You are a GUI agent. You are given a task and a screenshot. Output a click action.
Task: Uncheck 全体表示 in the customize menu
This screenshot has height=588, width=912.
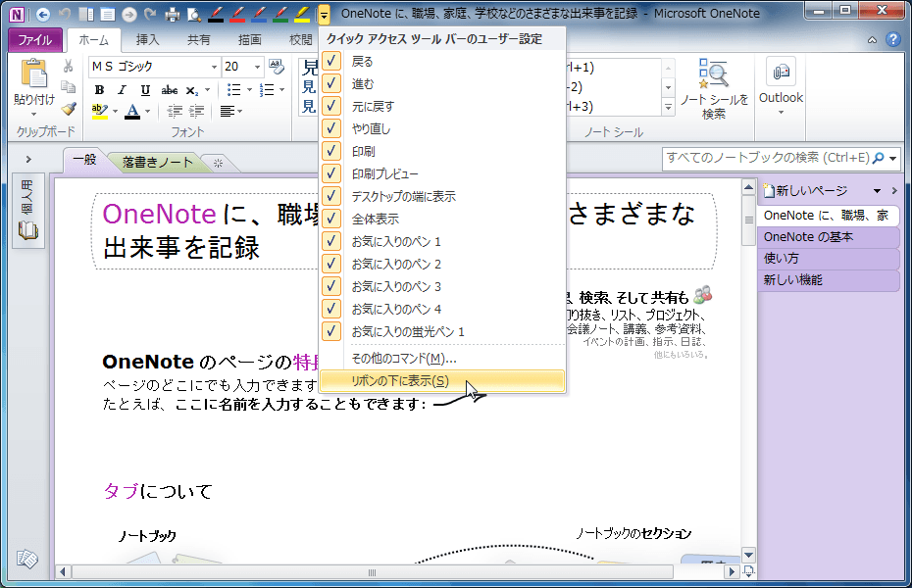(x=331, y=219)
